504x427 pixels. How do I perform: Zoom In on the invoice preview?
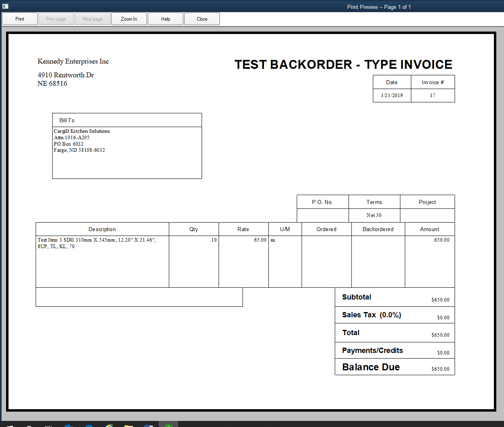click(129, 19)
